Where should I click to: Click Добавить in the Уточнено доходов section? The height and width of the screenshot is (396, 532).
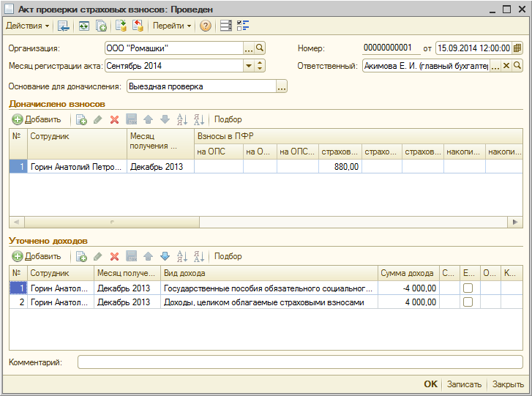tap(37, 256)
